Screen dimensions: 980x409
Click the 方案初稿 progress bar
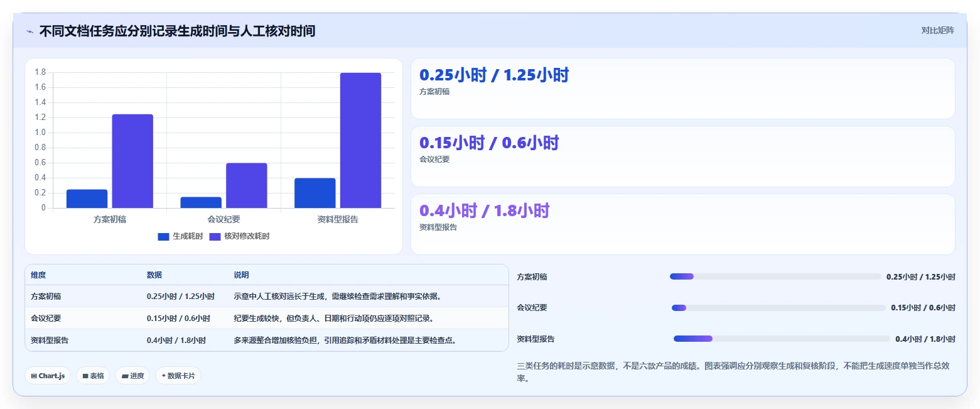click(775, 276)
